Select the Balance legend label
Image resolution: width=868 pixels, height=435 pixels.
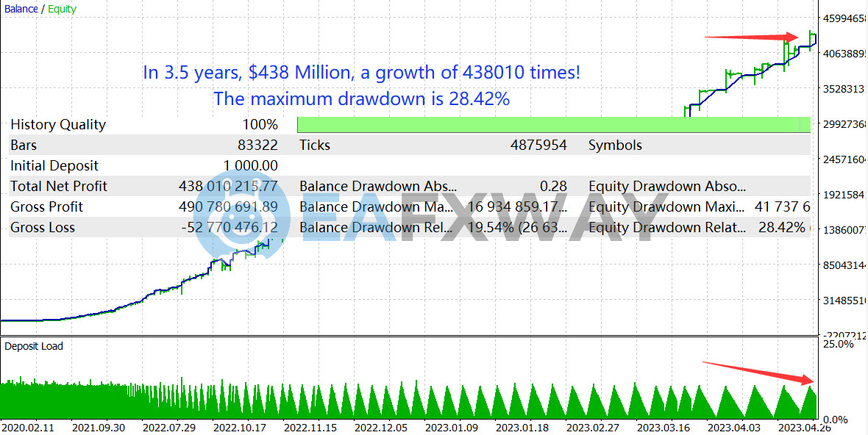[21, 10]
